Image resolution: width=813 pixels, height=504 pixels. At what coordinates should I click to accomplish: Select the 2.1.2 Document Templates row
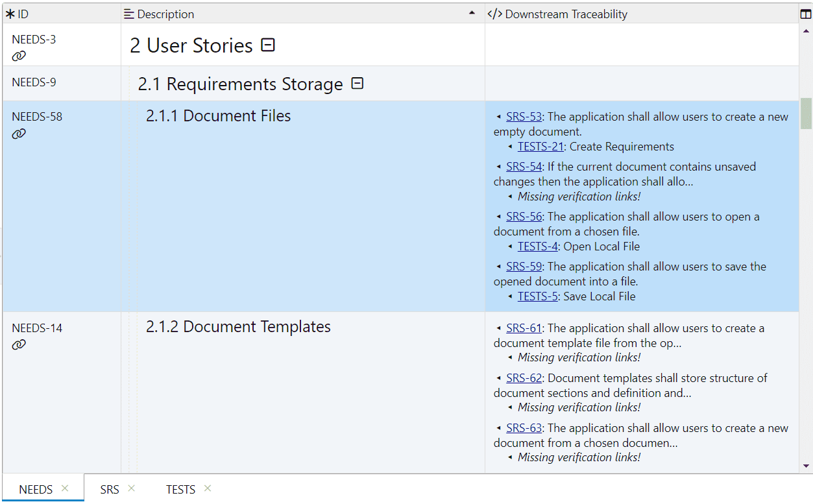pos(238,327)
